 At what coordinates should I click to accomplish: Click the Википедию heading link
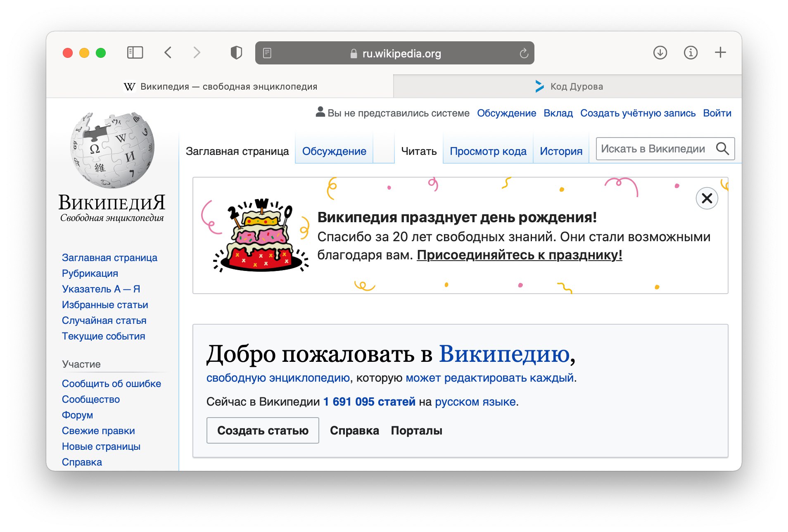pos(504,354)
